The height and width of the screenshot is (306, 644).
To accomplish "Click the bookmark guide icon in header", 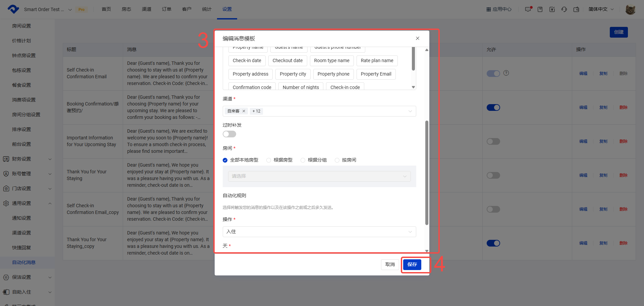I will pyautogui.click(x=540, y=9).
